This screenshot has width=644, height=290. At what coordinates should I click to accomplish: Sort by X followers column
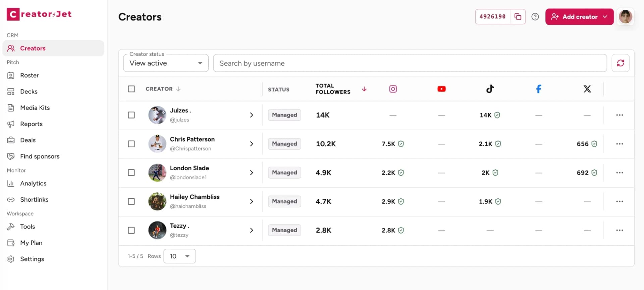click(x=587, y=89)
